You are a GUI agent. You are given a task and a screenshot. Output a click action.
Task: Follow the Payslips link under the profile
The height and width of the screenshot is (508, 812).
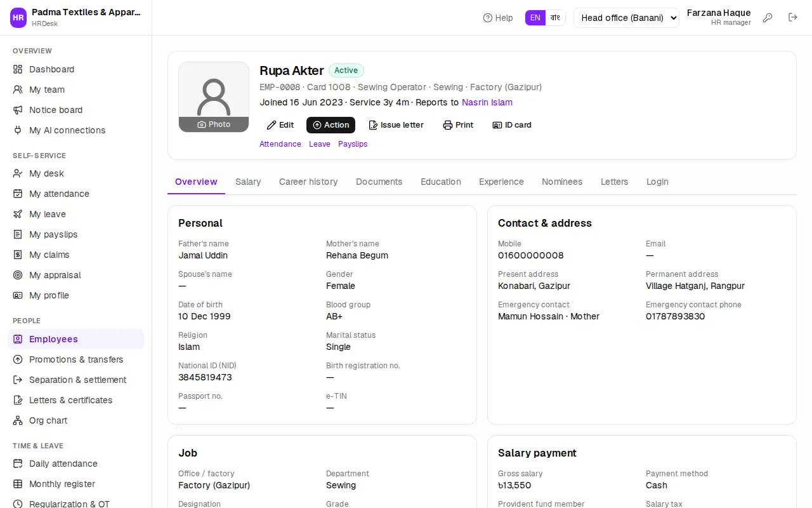353,144
